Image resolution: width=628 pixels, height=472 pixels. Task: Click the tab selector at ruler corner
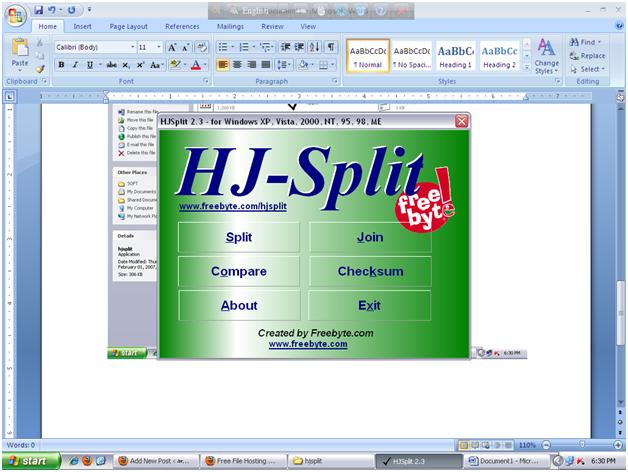10,96
